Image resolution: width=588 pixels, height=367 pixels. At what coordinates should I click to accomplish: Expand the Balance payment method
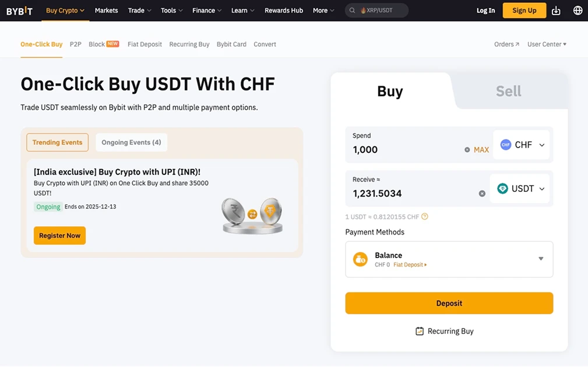(x=540, y=260)
